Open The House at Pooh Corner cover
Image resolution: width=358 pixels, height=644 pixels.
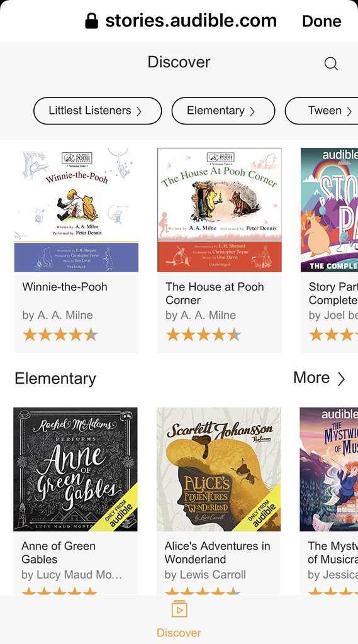220,210
